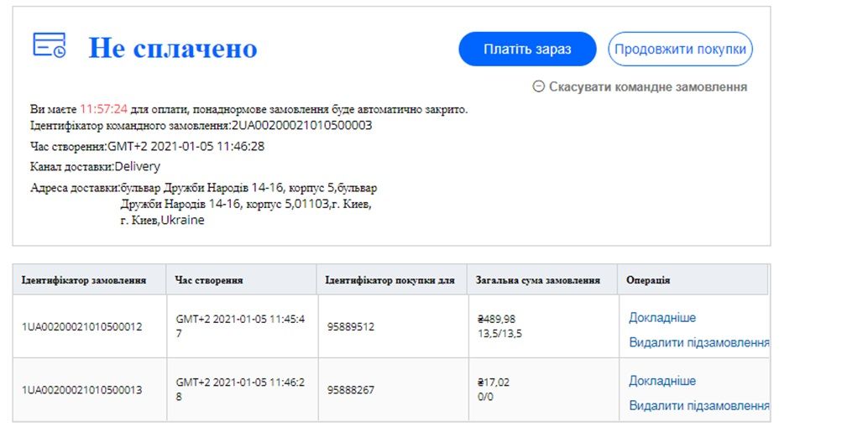Select buyer ID 95889512 cell
This screenshot has height=437, width=868.
tap(351, 326)
